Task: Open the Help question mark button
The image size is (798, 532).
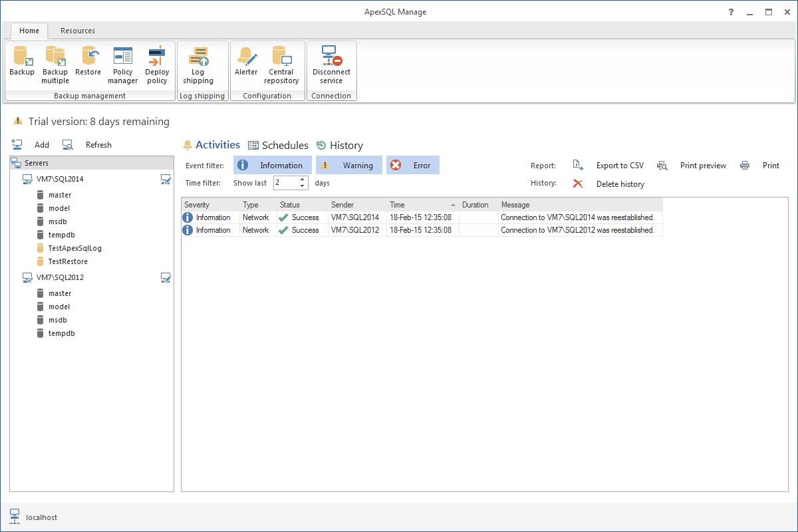Action: point(730,11)
